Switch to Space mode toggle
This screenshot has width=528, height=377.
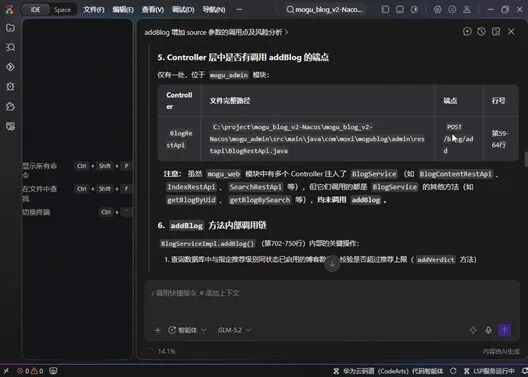coord(63,10)
